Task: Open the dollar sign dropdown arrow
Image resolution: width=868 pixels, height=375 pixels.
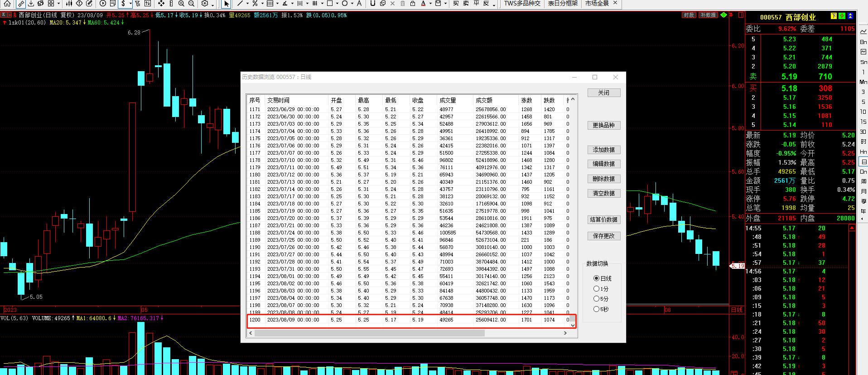Action: 130,4
